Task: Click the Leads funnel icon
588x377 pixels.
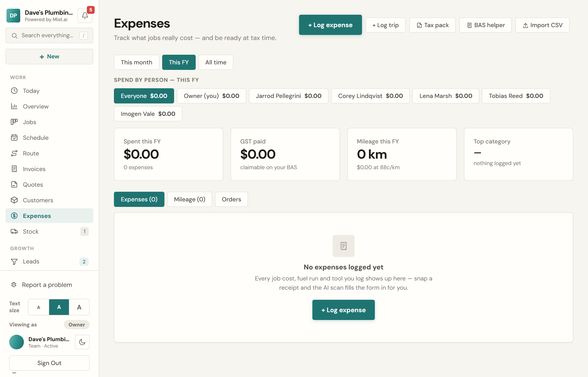Action: [x=14, y=262]
